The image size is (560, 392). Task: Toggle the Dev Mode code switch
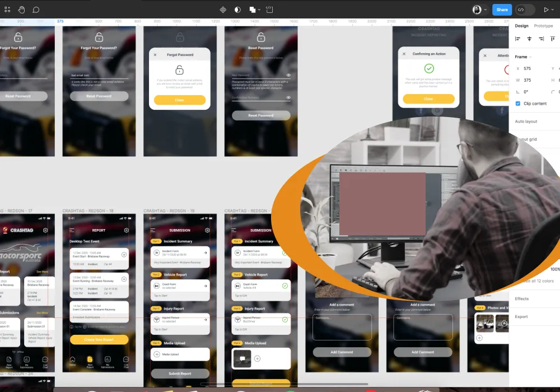pos(525,10)
